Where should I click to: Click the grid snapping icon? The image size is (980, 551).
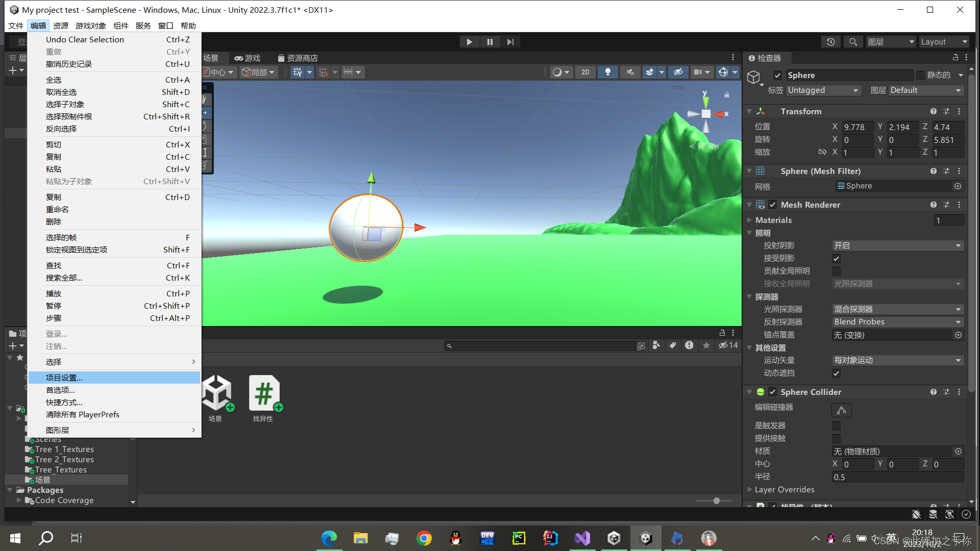click(x=323, y=72)
